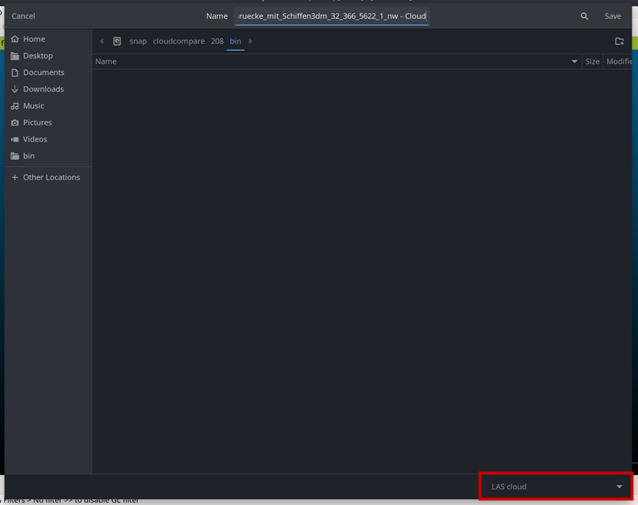Click the forward arrow in path bar
This screenshot has height=505, width=638.
[x=250, y=41]
